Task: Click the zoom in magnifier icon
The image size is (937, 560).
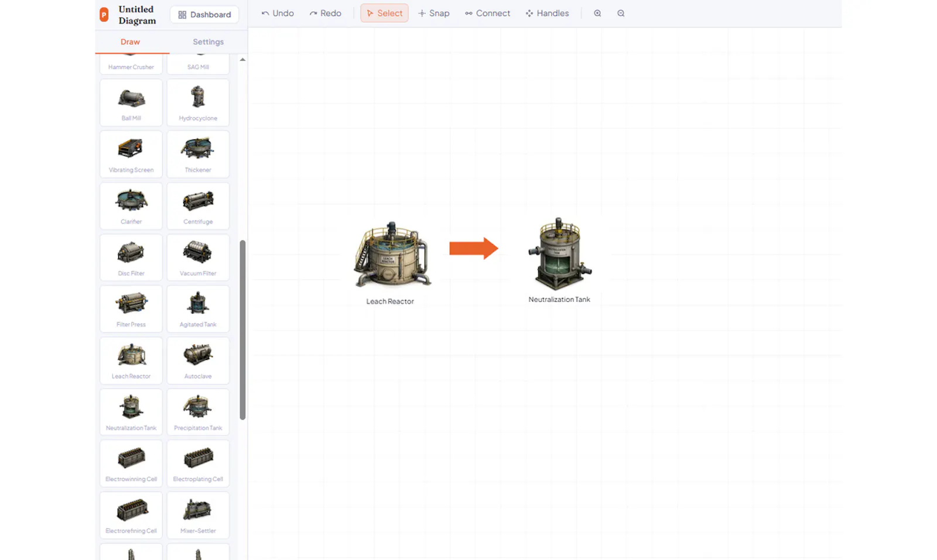Action: click(597, 13)
